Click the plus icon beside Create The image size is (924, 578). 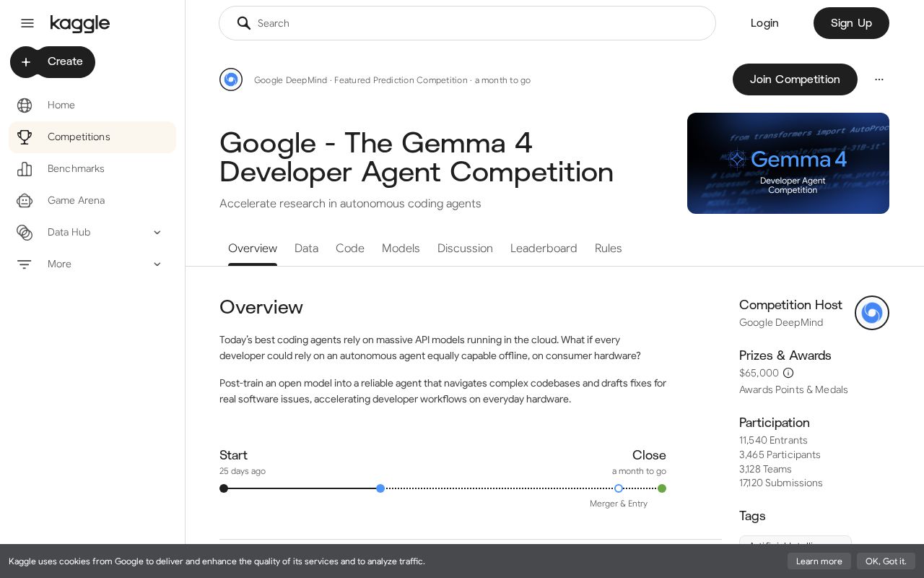[x=26, y=62]
